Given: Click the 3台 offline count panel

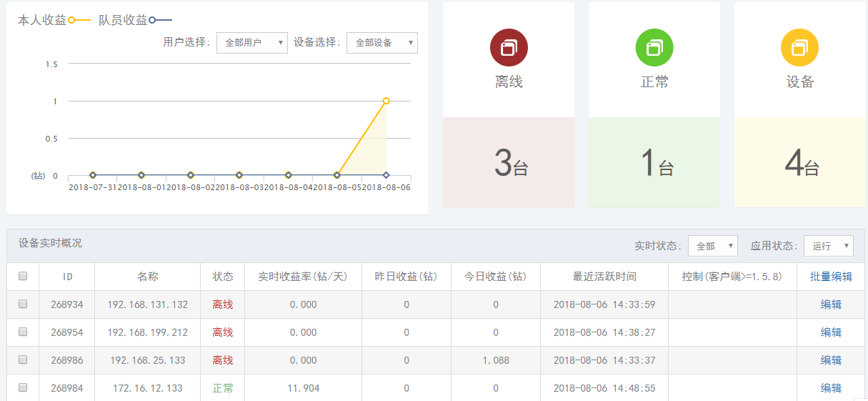Looking at the screenshot, I should pos(508,163).
